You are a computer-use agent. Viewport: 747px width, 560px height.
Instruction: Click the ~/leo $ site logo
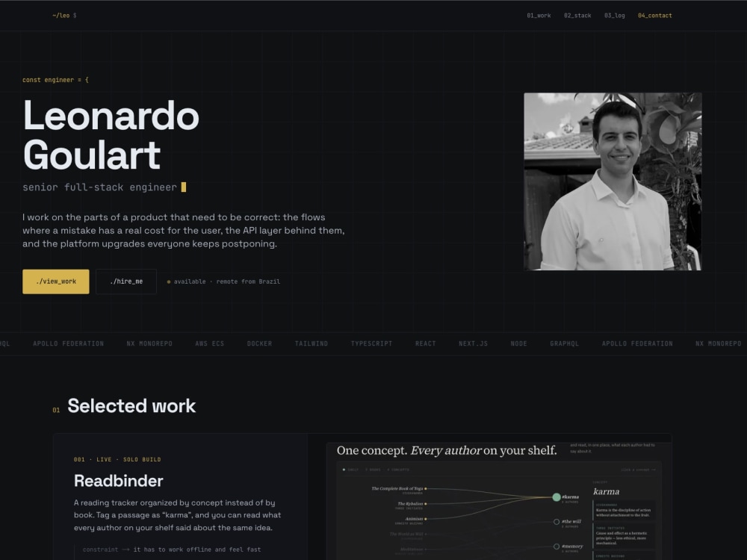[64, 16]
